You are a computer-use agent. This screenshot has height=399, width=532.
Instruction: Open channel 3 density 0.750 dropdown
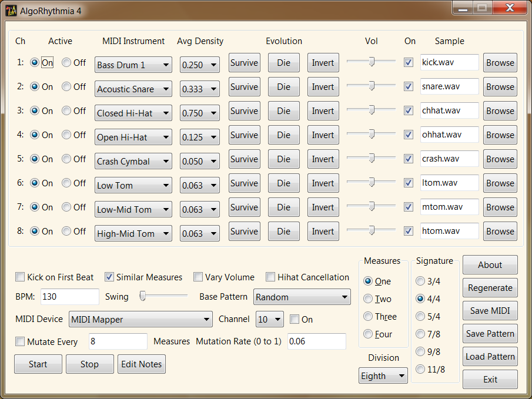(199, 113)
